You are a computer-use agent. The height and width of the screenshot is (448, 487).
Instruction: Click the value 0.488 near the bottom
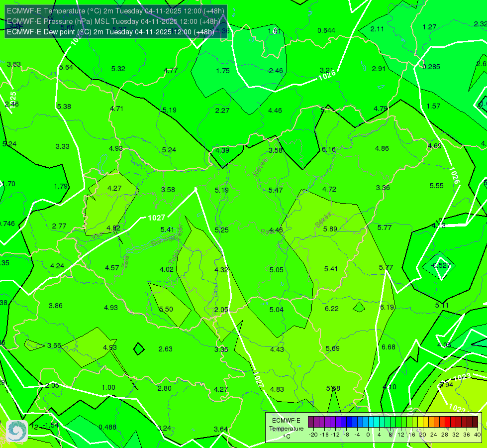point(107,427)
